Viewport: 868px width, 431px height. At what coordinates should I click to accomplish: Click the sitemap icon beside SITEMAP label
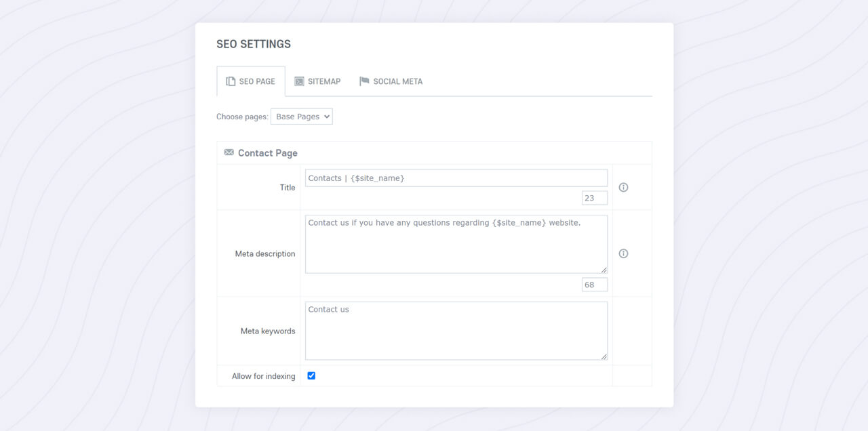(x=298, y=81)
